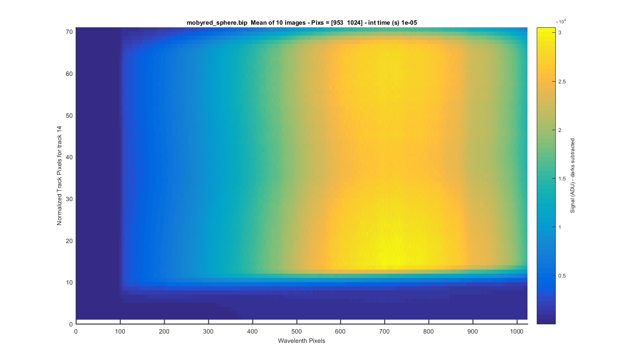Click the colorbar label Signal (ADU)

pyautogui.click(x=573, y=176)
